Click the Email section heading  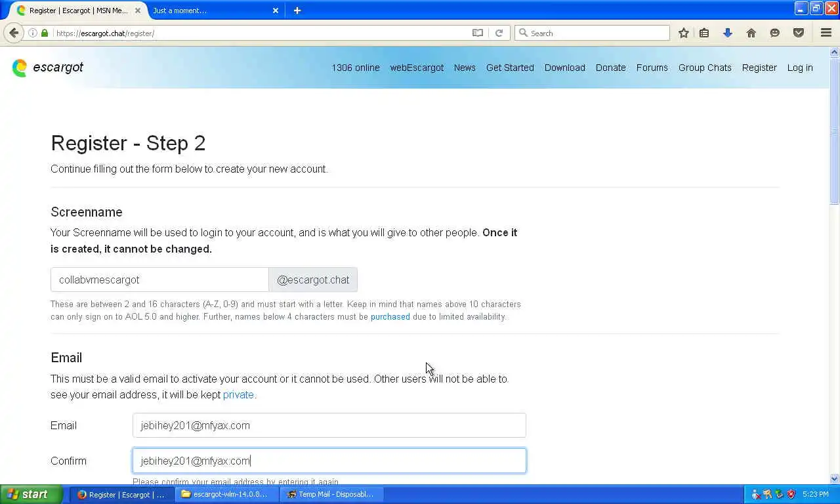click(66, 358)
